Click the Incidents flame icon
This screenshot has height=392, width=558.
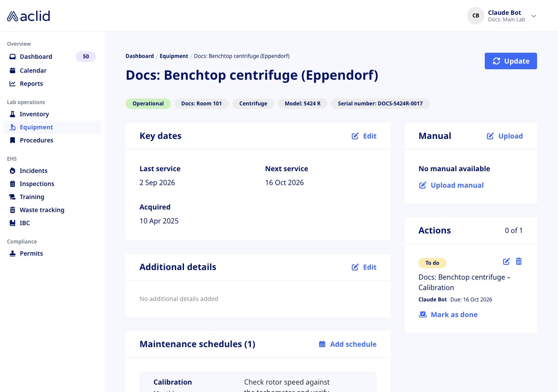tap(13, 171)
